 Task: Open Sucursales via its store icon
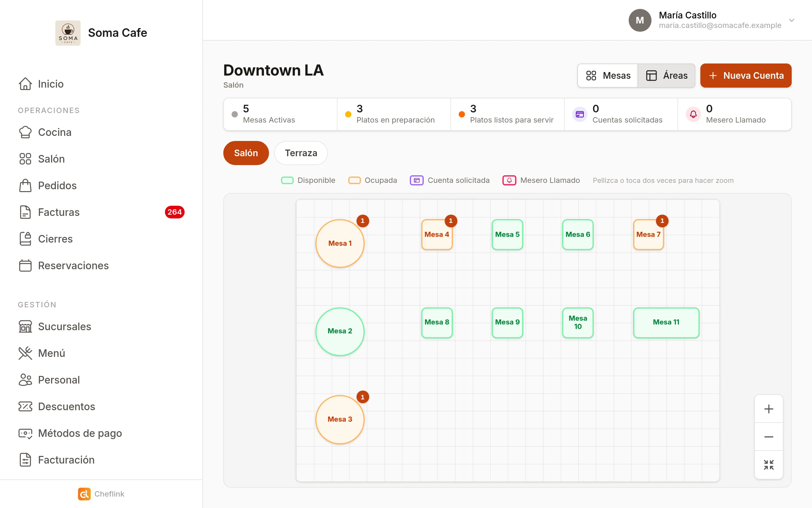point(25,327)
